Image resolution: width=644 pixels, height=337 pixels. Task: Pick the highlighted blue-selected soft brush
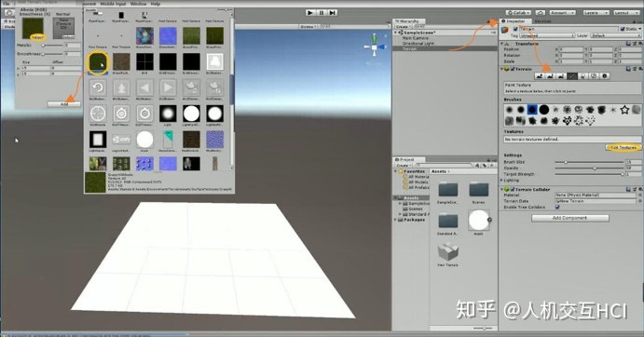tap(532, 110)
